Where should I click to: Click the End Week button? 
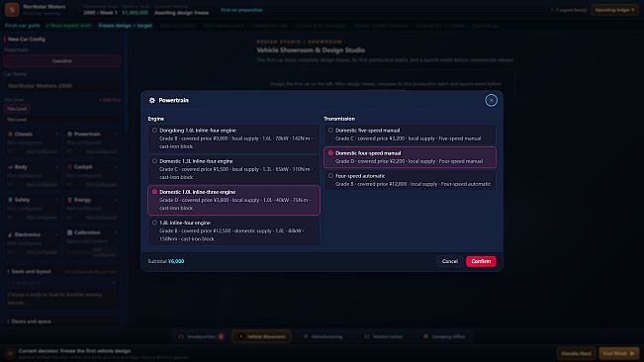pos(618,353)
